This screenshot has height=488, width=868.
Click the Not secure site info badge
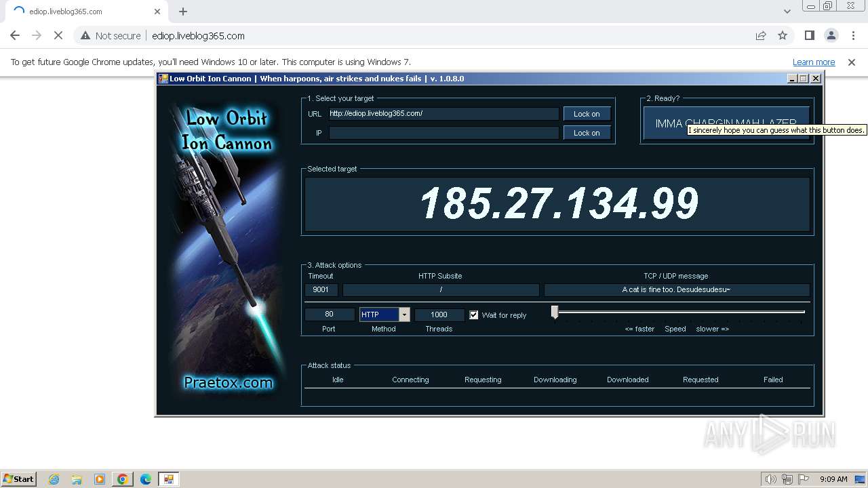tap(111, 35)
